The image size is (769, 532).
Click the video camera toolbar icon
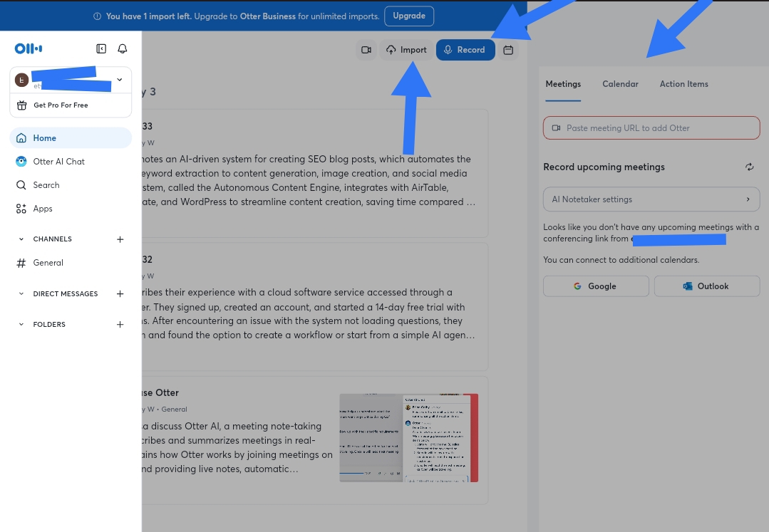point(366,50)
